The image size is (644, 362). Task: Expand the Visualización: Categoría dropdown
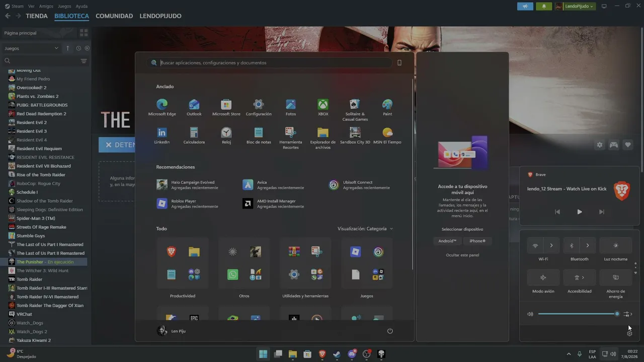365,229
